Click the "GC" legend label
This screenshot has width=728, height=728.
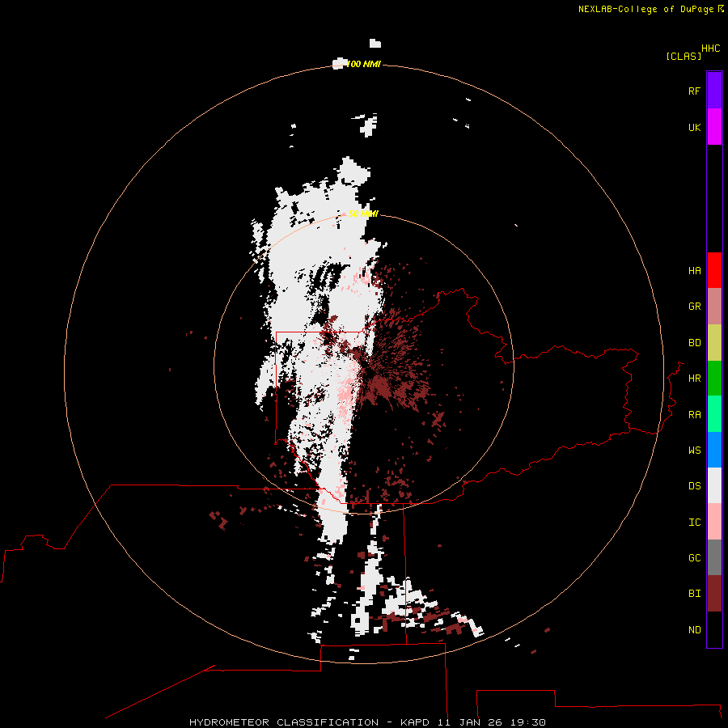pos(694,557)
